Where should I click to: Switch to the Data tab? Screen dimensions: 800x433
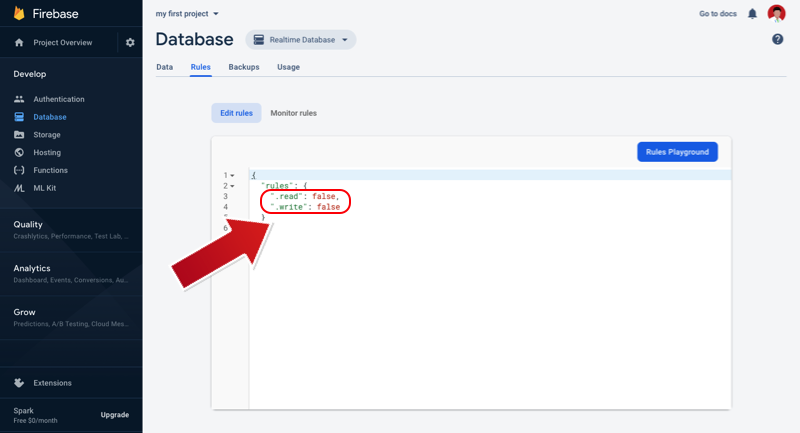[x=164, y=67]
